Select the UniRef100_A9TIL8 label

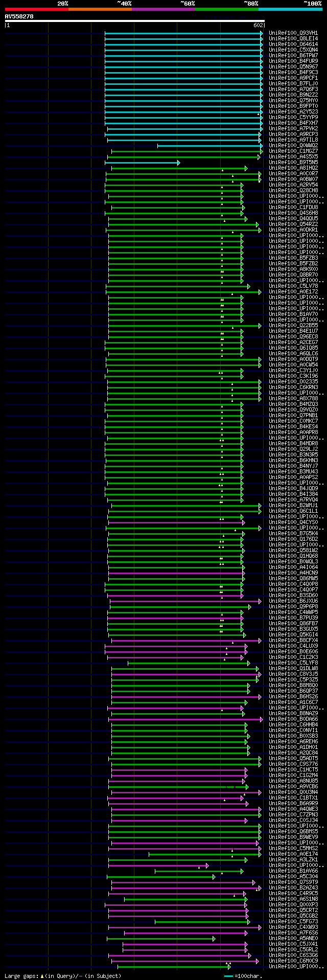point(293,140)
